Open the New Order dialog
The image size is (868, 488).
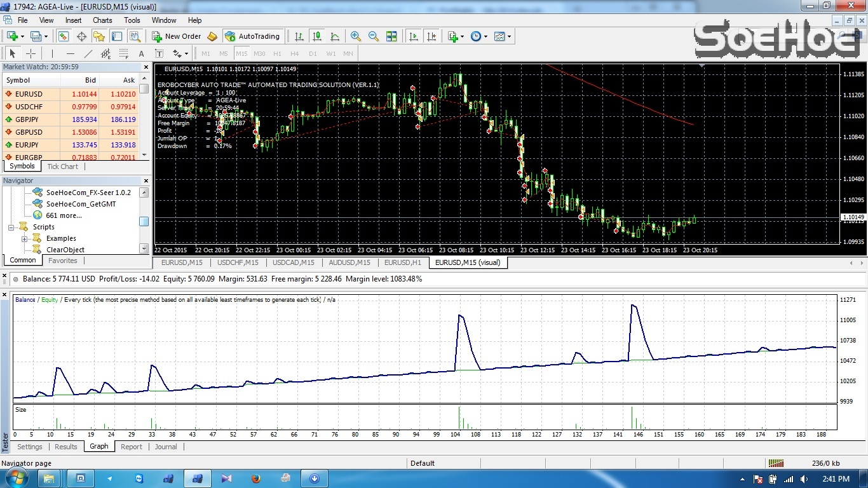[182, 36]
